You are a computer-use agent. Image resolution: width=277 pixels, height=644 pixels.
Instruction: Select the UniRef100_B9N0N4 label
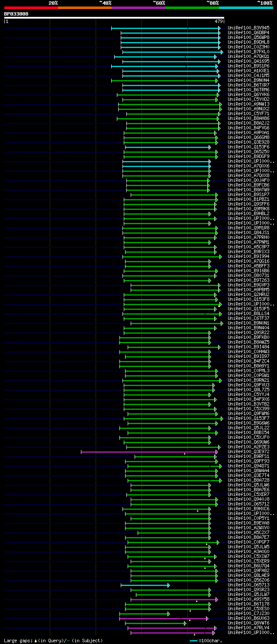pos(248,80)
